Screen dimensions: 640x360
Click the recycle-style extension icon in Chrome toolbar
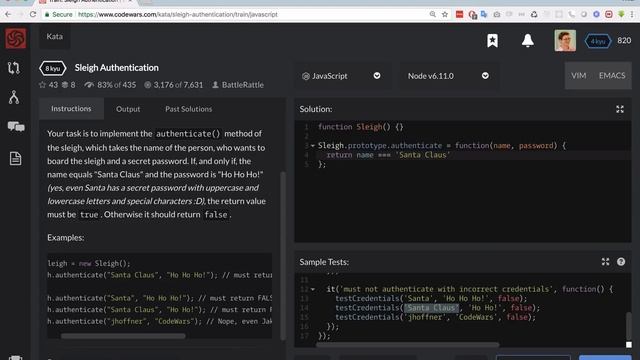534,14
